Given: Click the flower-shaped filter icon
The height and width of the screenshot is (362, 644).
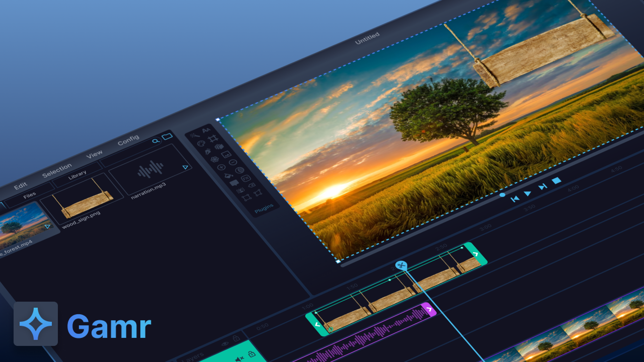Looking at the screenshot, I should (x=215, y=159).
